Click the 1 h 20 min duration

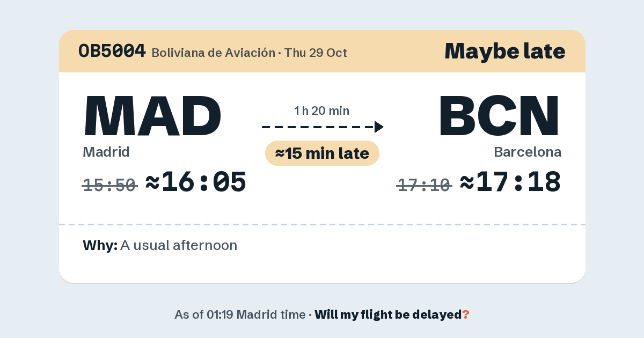(322, 111)
